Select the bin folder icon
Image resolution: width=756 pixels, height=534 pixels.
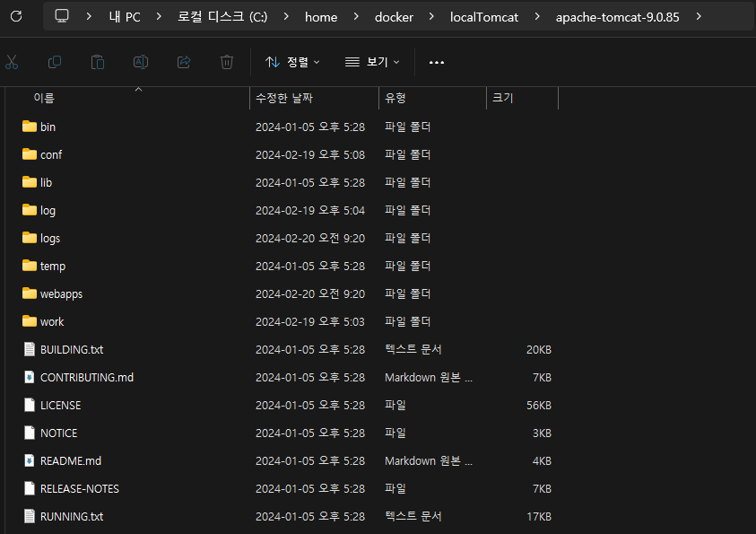(30, 127)
